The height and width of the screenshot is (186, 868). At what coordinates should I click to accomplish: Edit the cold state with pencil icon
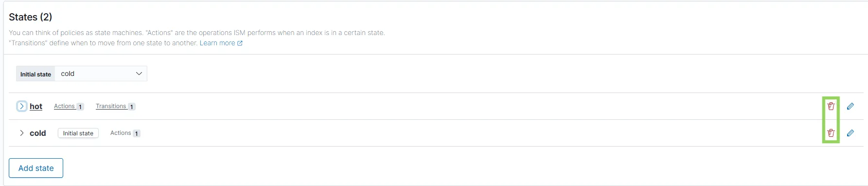[850, 133]
